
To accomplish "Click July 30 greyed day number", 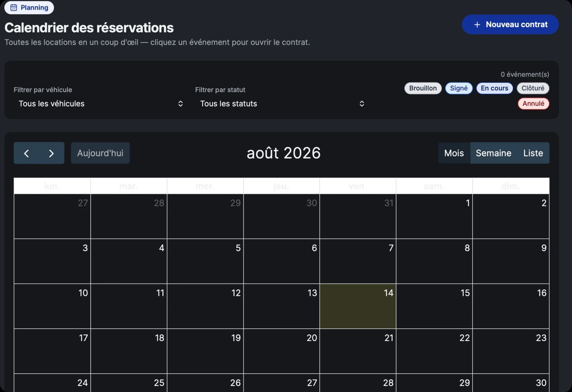I will (312, 203).
